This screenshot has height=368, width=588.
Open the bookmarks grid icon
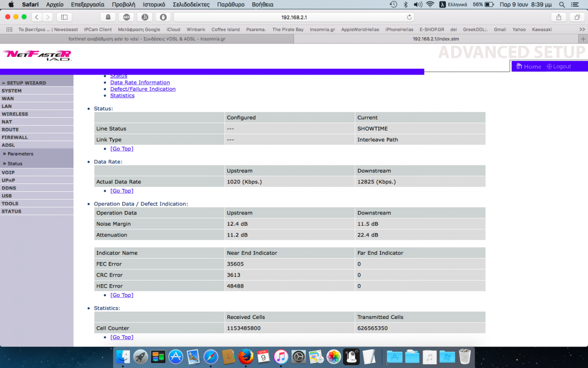pyautogui.click(x=9, y=29)
